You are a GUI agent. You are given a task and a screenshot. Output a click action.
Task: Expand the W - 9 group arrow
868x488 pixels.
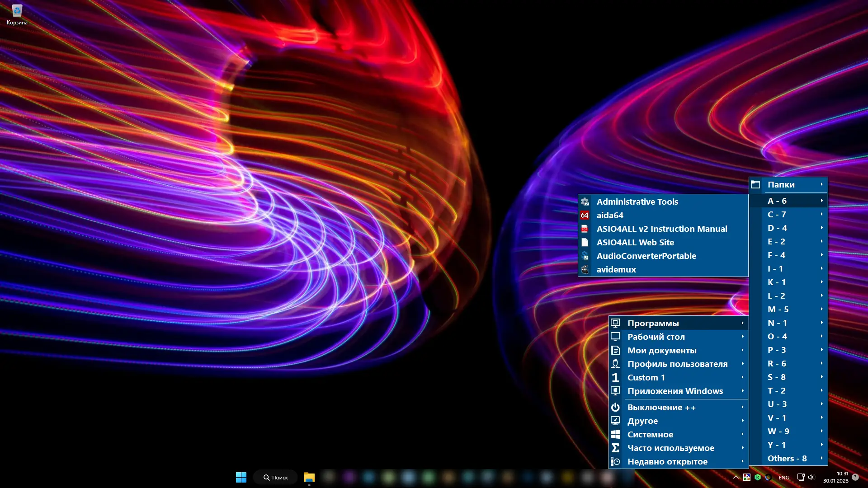(821, 431)
